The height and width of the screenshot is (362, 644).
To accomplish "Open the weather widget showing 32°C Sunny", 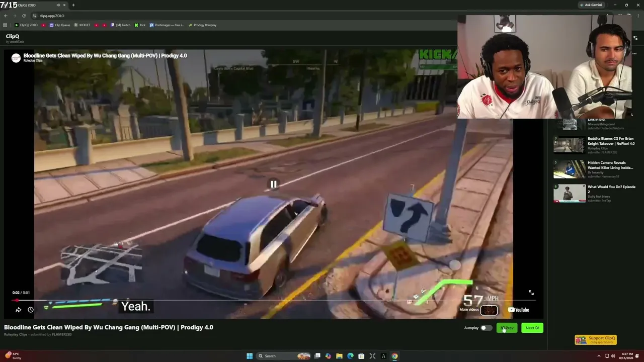I will pos(13,356).
